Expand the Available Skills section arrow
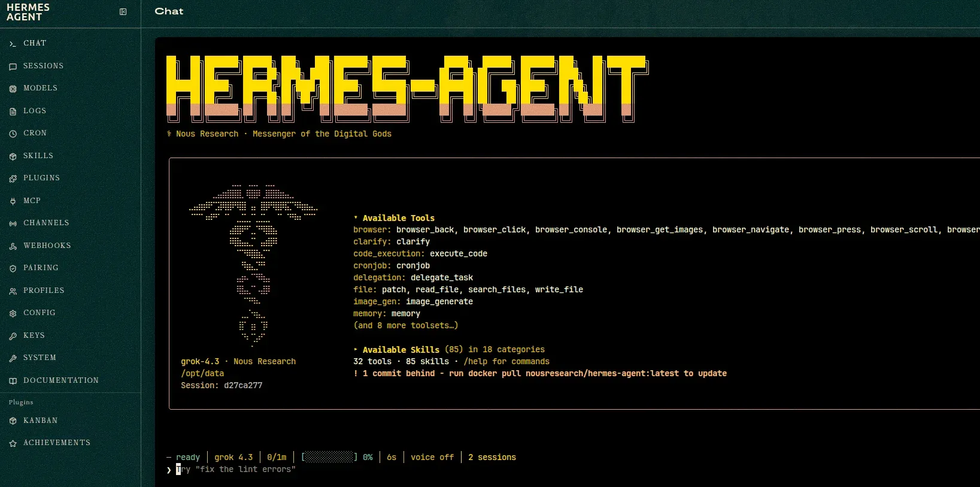The image size is (980, 487). point(356,350)
